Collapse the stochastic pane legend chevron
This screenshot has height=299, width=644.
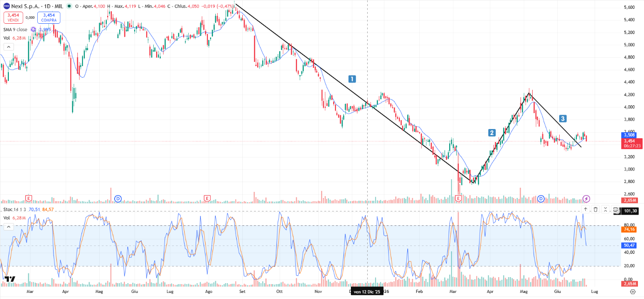pyautogui.click(x=8, y=227)
